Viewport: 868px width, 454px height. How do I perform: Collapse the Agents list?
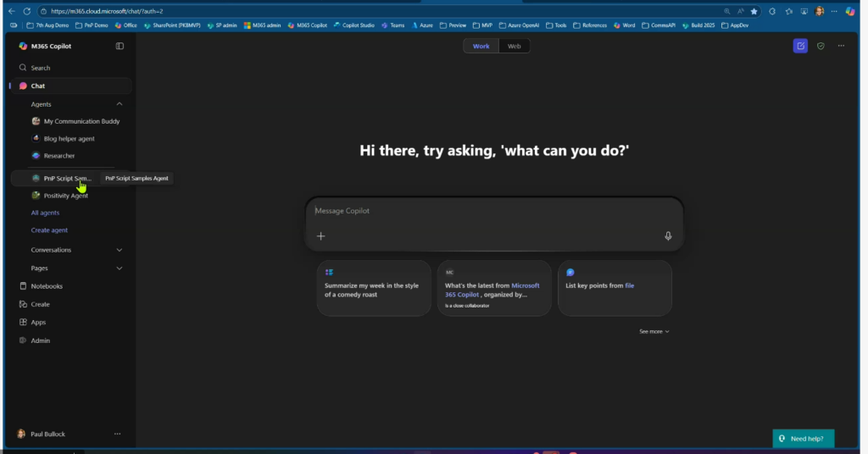tap(119, 104)
